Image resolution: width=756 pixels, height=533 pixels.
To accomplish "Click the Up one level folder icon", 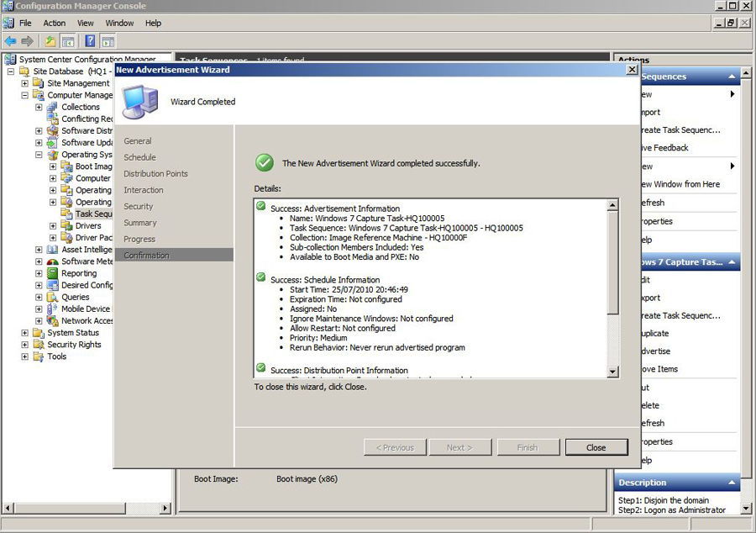I will click(x=50, y=41).
